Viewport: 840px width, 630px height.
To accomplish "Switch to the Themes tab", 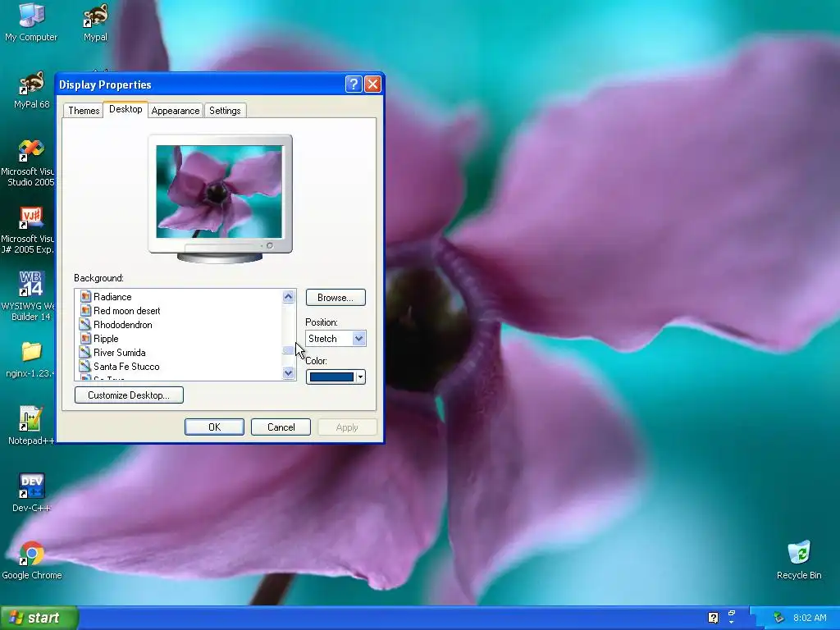I will coord(84,111).
